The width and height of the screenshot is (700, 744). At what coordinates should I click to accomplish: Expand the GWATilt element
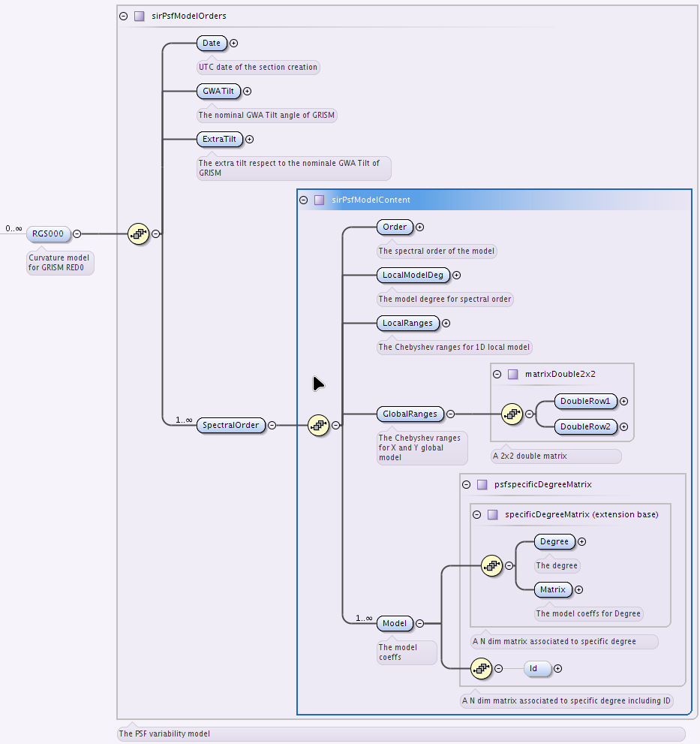[247, 91]
